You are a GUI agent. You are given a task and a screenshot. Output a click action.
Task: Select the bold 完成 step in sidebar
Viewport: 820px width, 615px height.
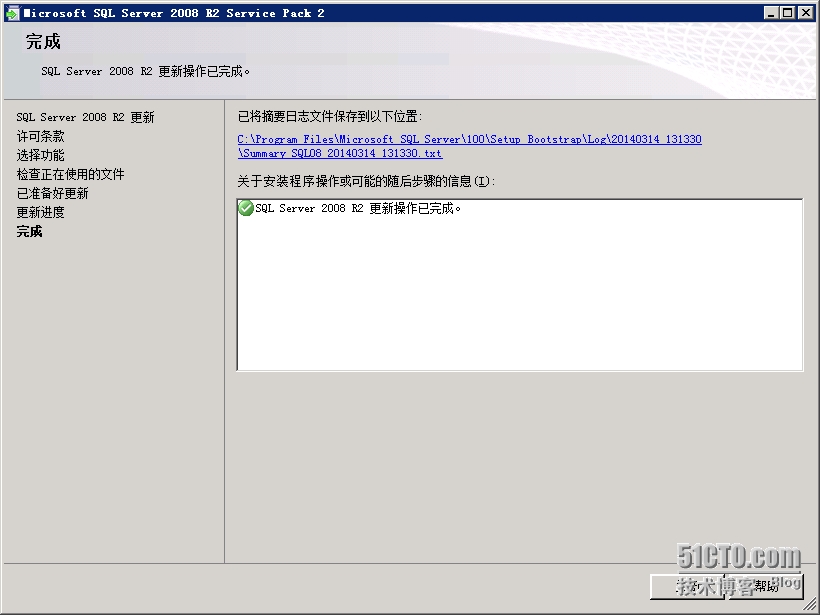(x=29, y=231)
